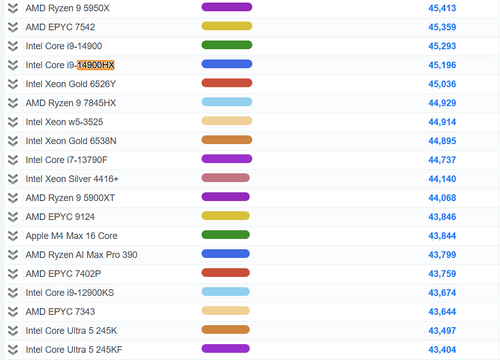500x360 pixels.
Task: Click the green bar for Apple M4 Max
Action: pyautogui.click(x=225, y=235)
